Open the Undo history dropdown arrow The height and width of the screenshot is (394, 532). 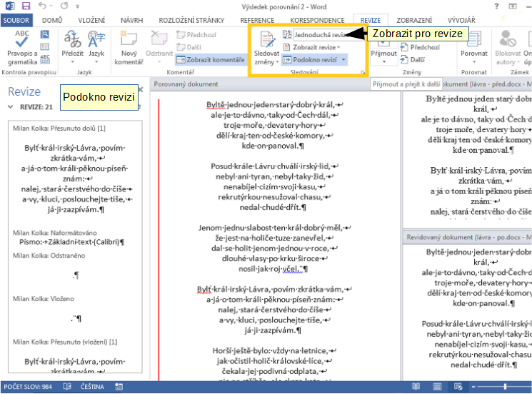click(51, 6)
